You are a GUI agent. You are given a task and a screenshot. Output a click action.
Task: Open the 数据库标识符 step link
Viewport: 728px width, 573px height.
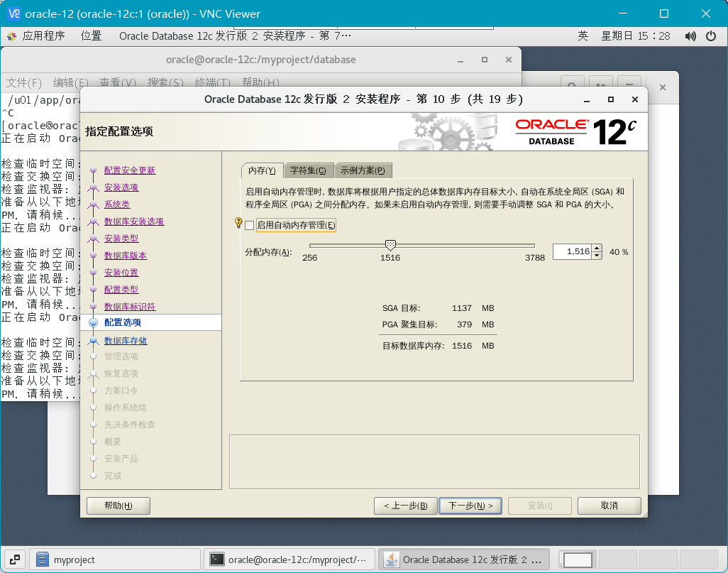coord(130,307)
